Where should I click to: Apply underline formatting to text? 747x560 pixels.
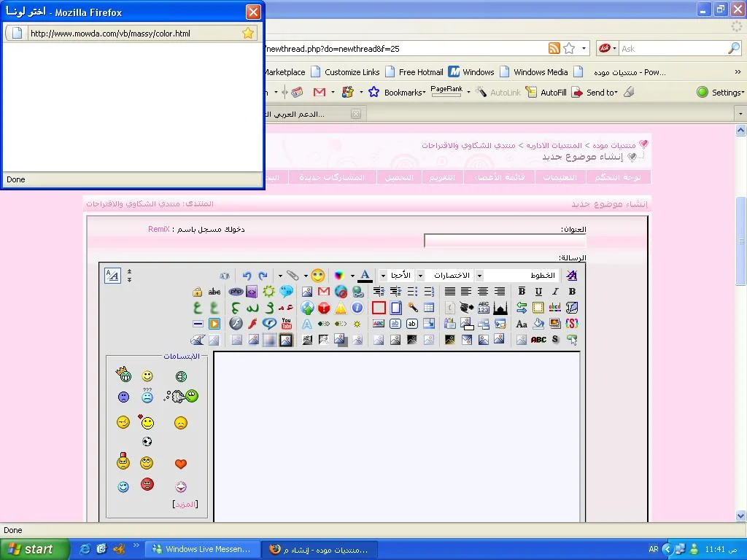coord(538,292)
